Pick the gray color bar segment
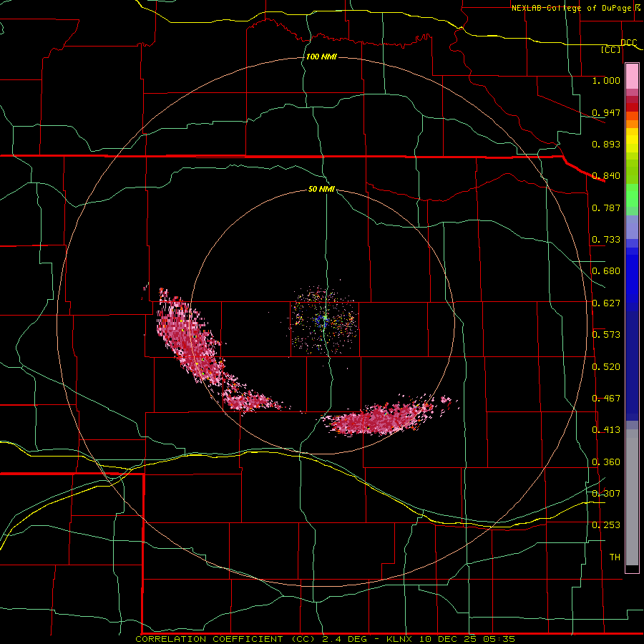 [632, 497]
